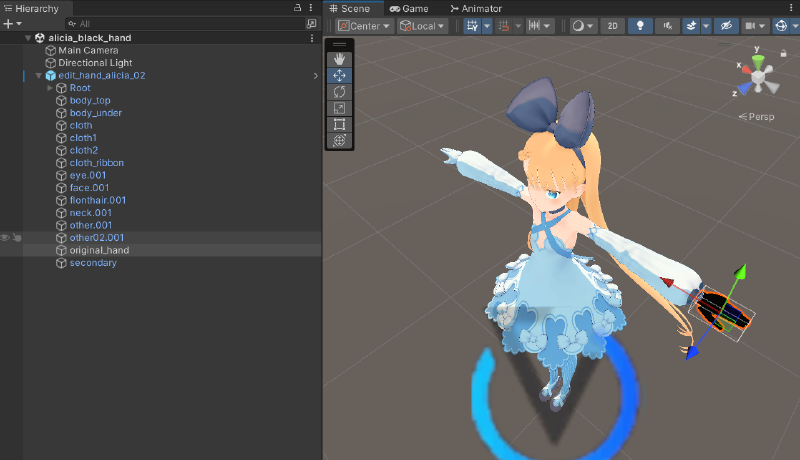
Task: Select the Scale tool
Action: pyautogui.click(x=339, y=108)
